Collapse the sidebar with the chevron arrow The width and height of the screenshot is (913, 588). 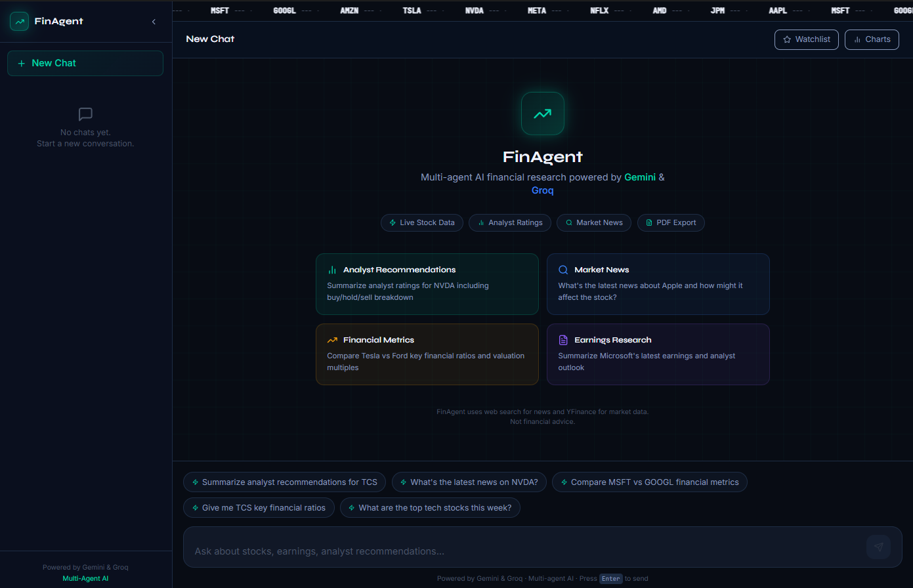tap(154, 22)
